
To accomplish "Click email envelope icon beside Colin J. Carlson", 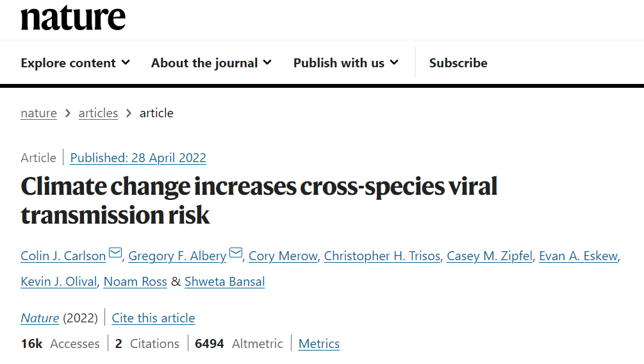I will [x=115, y=254].
